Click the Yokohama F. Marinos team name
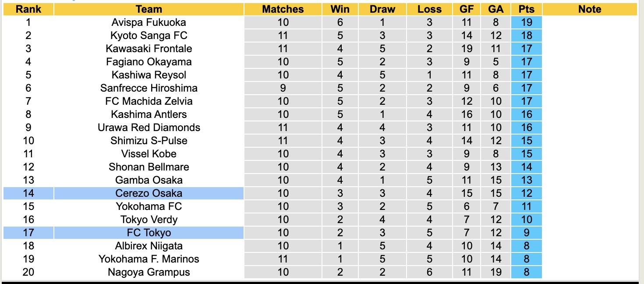This screenshot has height=284, width=644. tap(149, 259)
